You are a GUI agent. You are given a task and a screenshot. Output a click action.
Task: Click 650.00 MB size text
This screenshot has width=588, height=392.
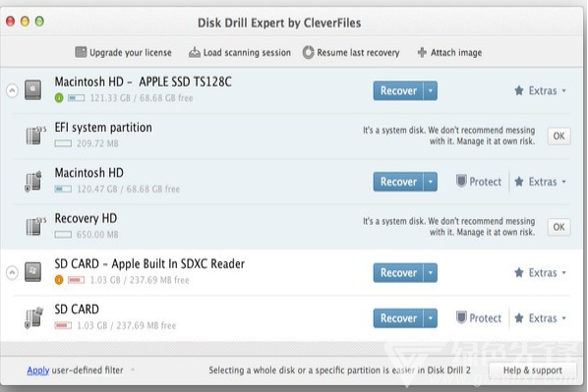pyautogui.click(x=97, y=235)
